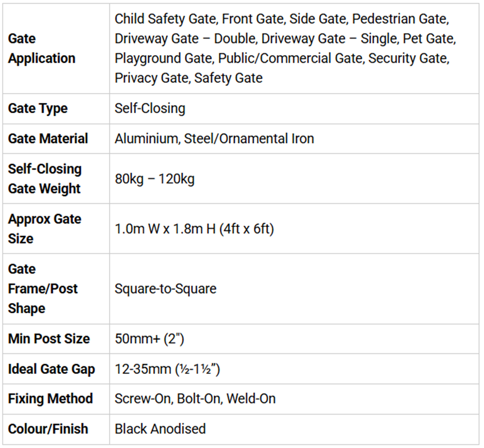Click the Black Anodised value
Screen dimensions: 484x448
click(x=160, y=428)
